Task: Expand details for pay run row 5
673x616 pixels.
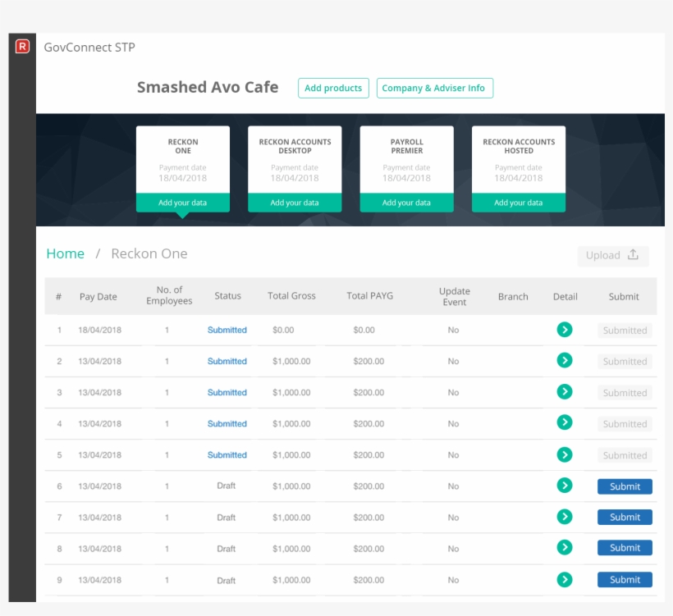Action: (565, 454)
